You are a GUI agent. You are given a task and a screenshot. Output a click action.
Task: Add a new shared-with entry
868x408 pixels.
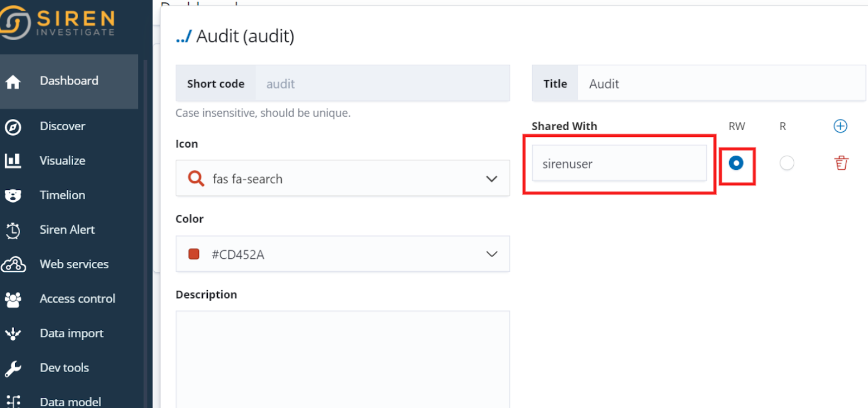840,126
